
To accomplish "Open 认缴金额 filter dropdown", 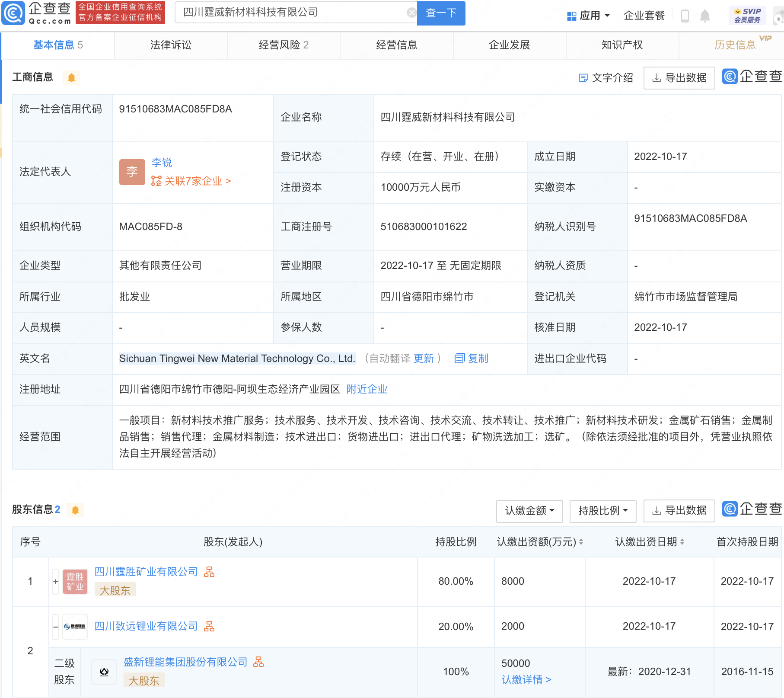I will (529, 511).
